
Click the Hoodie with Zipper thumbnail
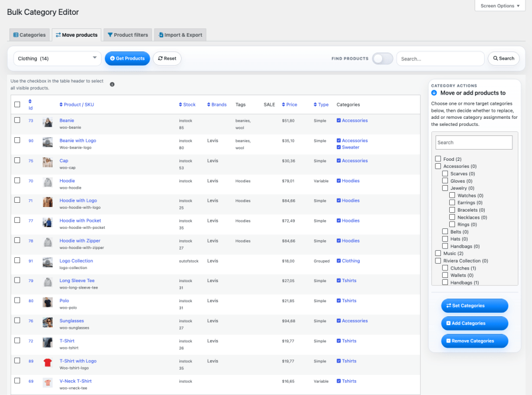47,242
